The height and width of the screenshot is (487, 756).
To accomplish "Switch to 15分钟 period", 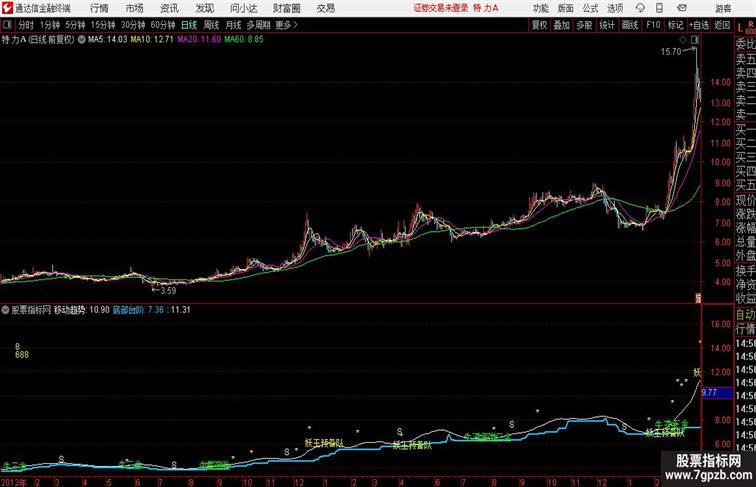I will click(x=103, y=25).
